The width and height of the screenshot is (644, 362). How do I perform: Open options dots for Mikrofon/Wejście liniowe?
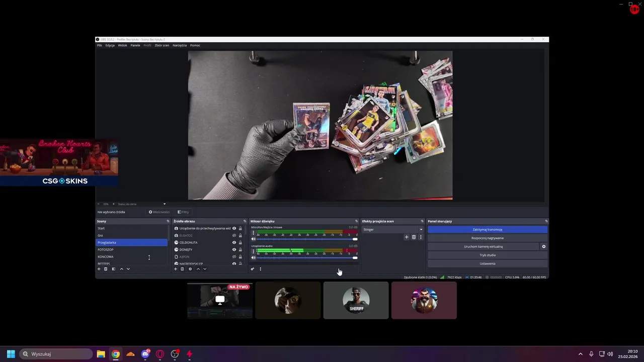[x=253, y=233]
